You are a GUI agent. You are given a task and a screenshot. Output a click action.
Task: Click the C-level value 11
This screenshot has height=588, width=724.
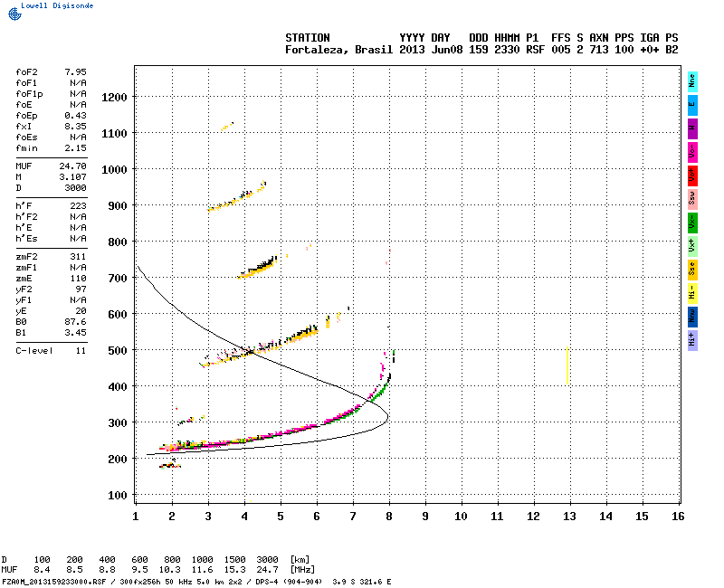81,351
